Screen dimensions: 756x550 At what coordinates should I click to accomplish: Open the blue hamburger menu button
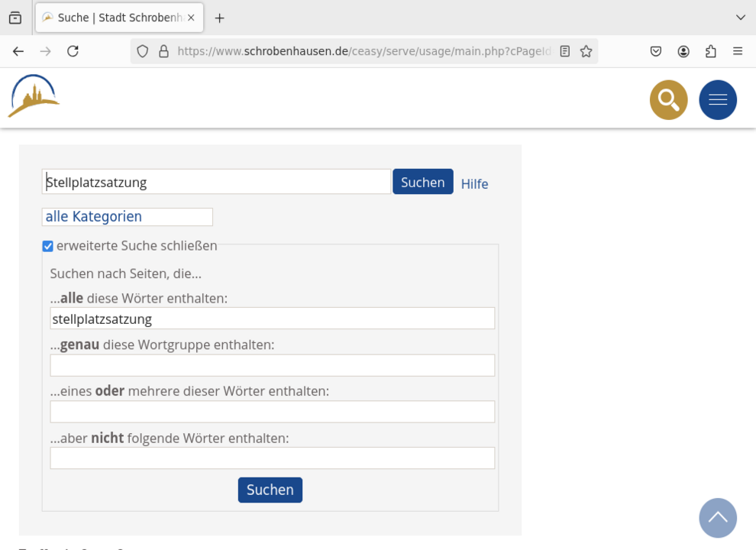(x=717, y=100)
